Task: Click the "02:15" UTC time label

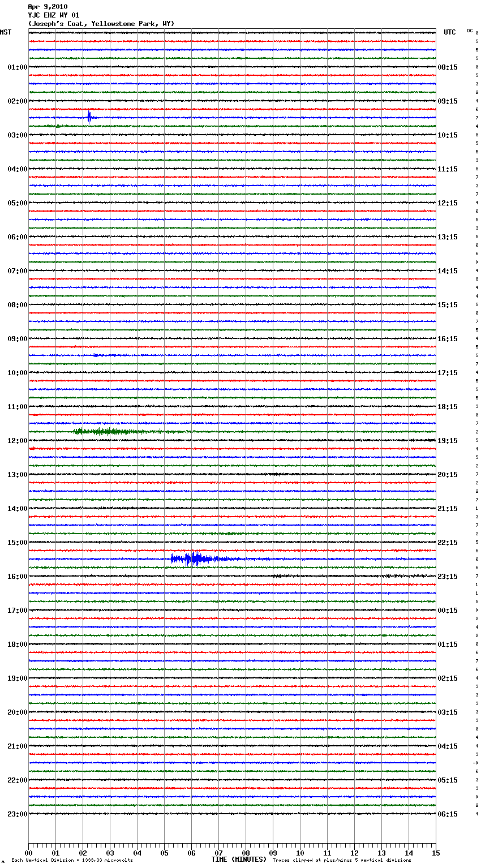Action: 448,678
